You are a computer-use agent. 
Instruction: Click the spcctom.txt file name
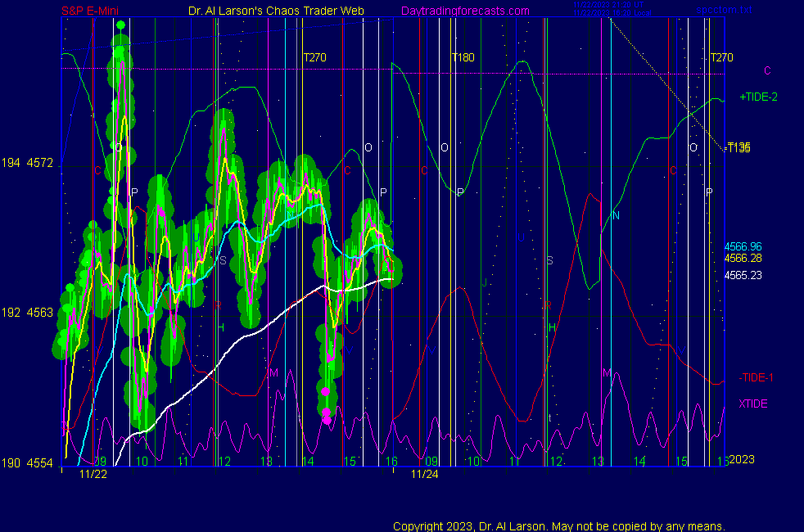click(724, 10)
